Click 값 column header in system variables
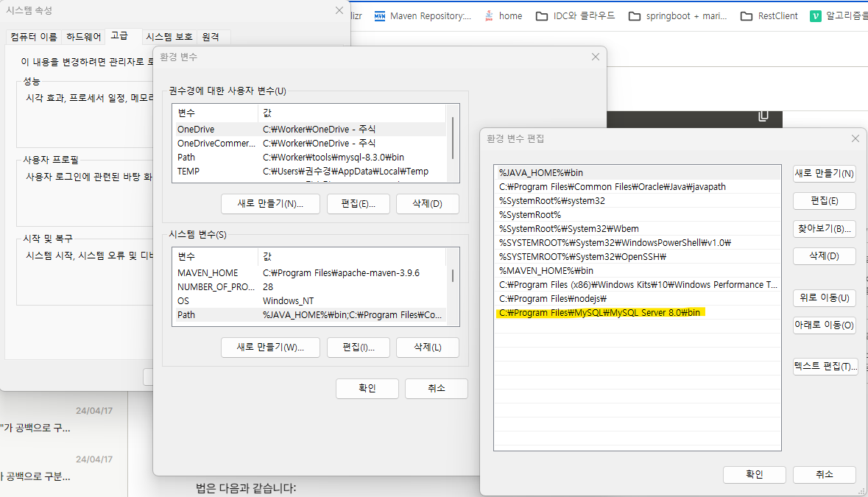The width and height of the screenshot is (868, 497). [352, 256]
